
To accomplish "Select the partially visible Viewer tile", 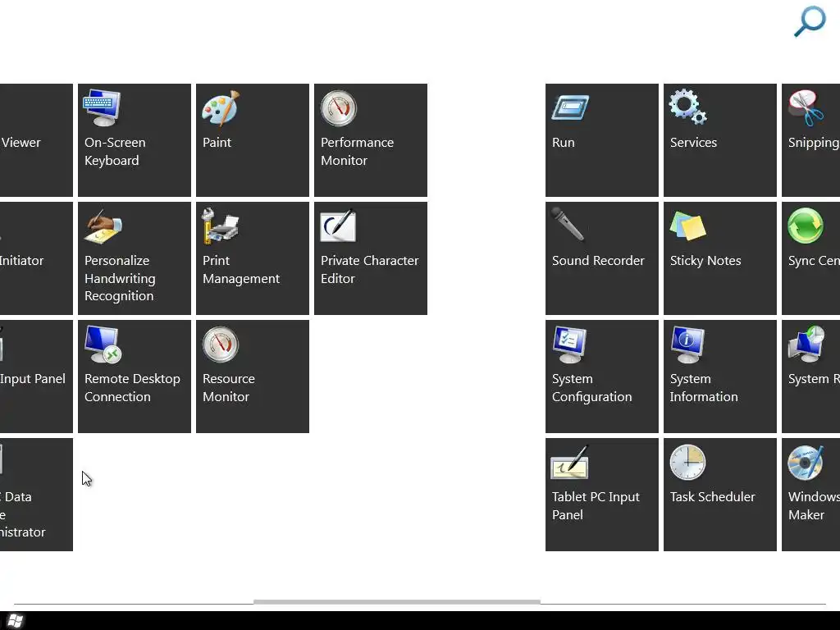I will [x=36, y=140].
